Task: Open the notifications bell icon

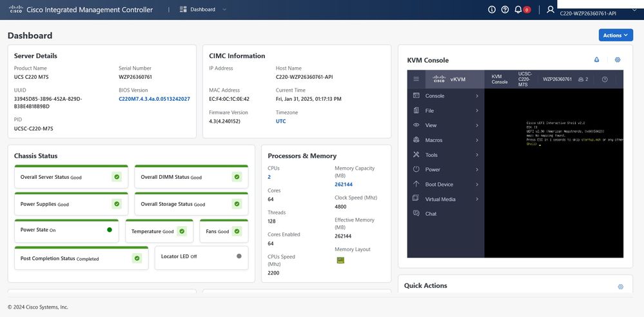Action: click(518, 10)
